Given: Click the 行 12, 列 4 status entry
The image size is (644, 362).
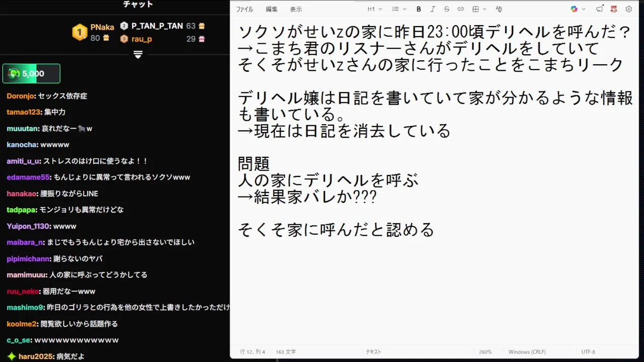Looking at the screenshot, I should 253,352.
